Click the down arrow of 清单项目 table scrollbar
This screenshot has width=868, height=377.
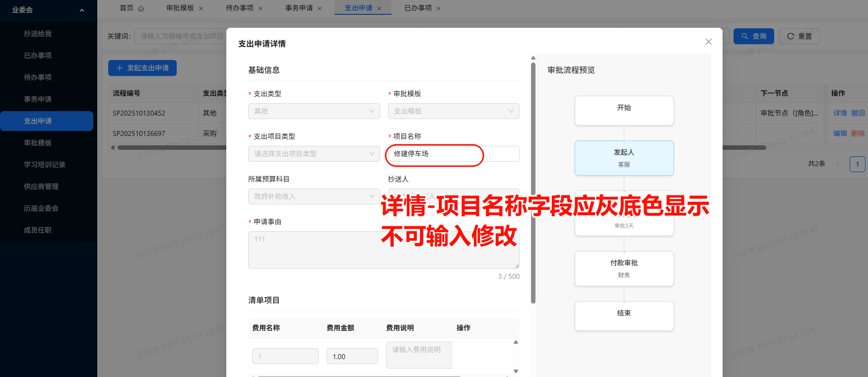[516, 371]
